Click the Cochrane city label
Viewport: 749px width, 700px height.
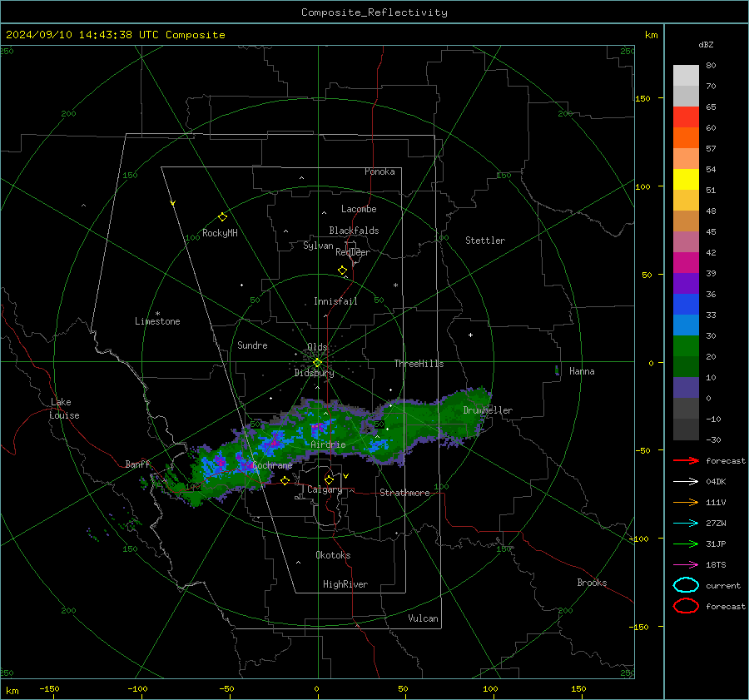click(272, 465)
